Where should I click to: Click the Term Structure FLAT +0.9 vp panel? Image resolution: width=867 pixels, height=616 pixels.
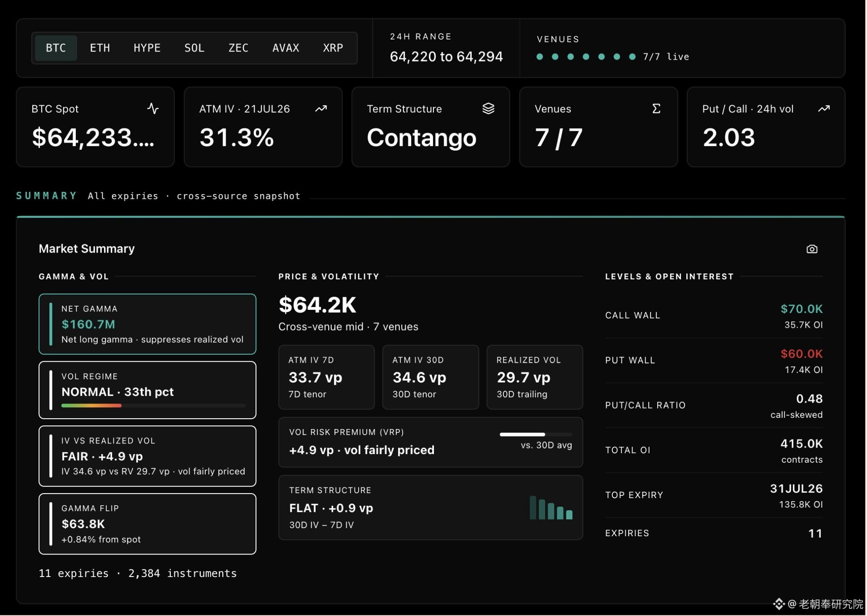coord(431,508)
